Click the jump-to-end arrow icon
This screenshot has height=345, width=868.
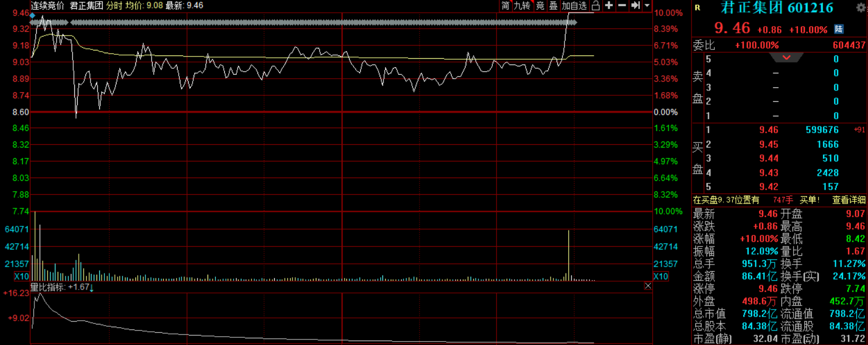coord(635,6)
